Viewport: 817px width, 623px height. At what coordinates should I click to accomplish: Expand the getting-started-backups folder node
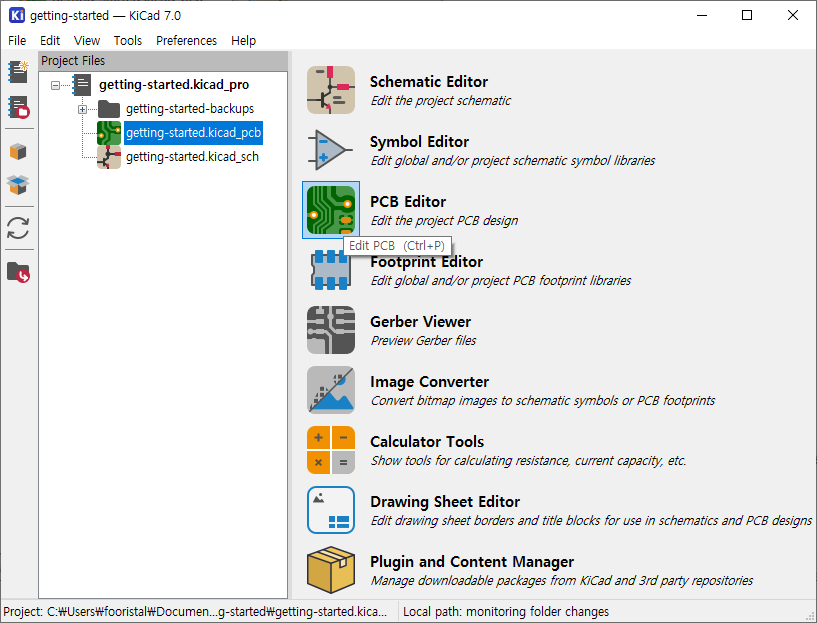tap(82, 109)
